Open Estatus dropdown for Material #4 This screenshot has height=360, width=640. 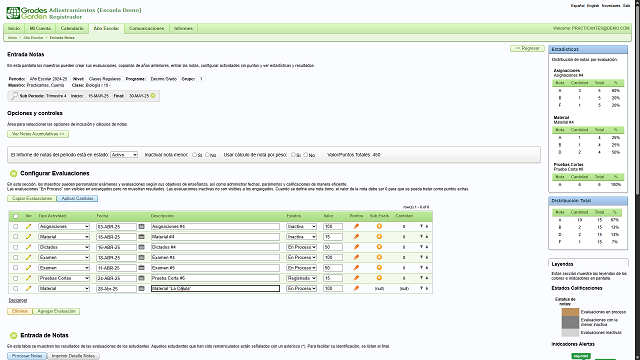click(x=301, y=237)
